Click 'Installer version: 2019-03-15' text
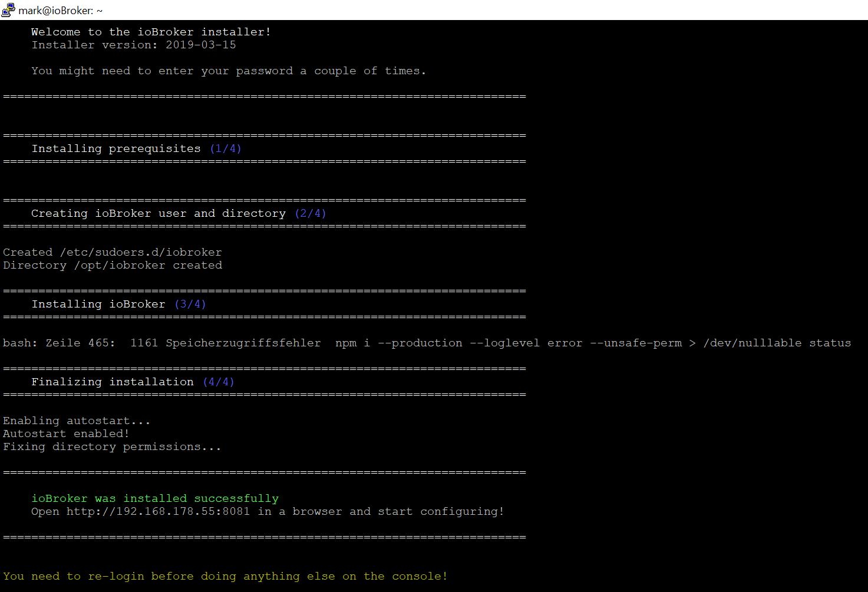Screen dimensions: 868x592 click(134, 45)
